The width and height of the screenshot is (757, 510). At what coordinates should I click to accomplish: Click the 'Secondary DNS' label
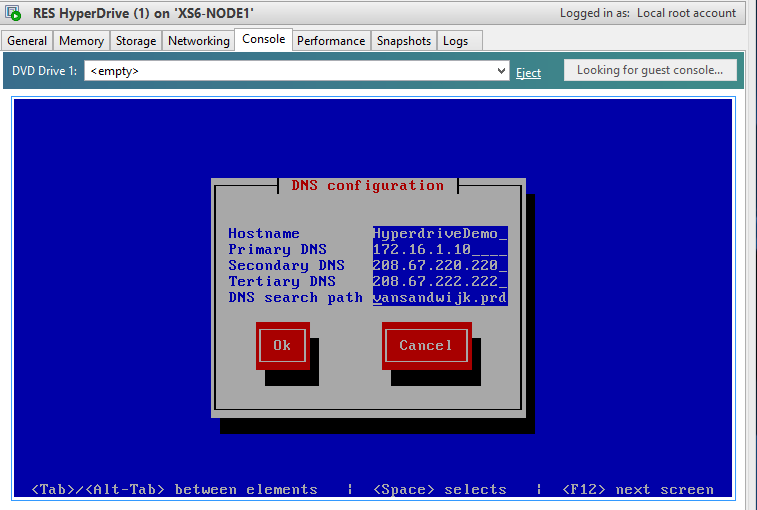286,266
